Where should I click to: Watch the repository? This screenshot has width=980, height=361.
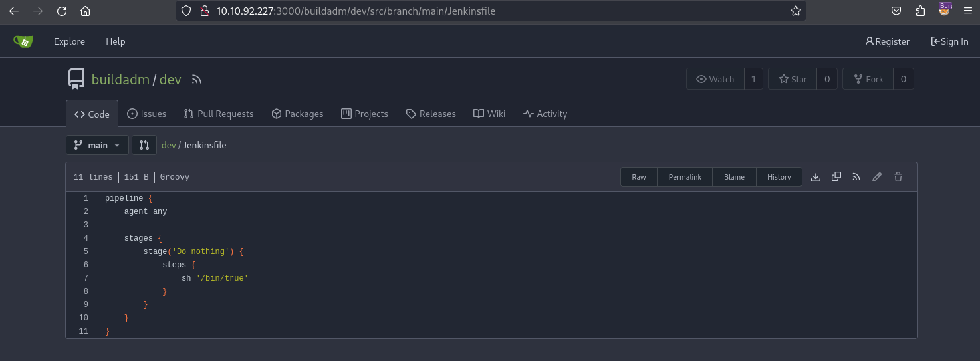coord(715,79)
